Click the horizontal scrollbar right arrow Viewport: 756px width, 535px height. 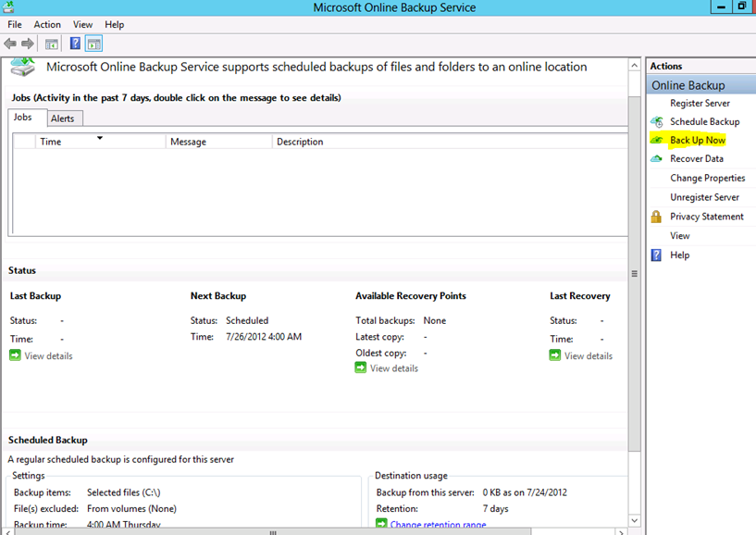(x=622, y=532)
